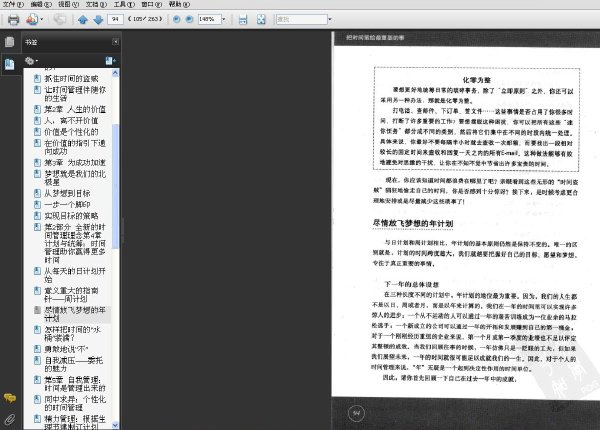Image resolution: width=600 pixels, height=430 pixels.
Task: Select the highlighted bookmark 尽情放飞梦想的年计划
Action: [x=75, y=314]
